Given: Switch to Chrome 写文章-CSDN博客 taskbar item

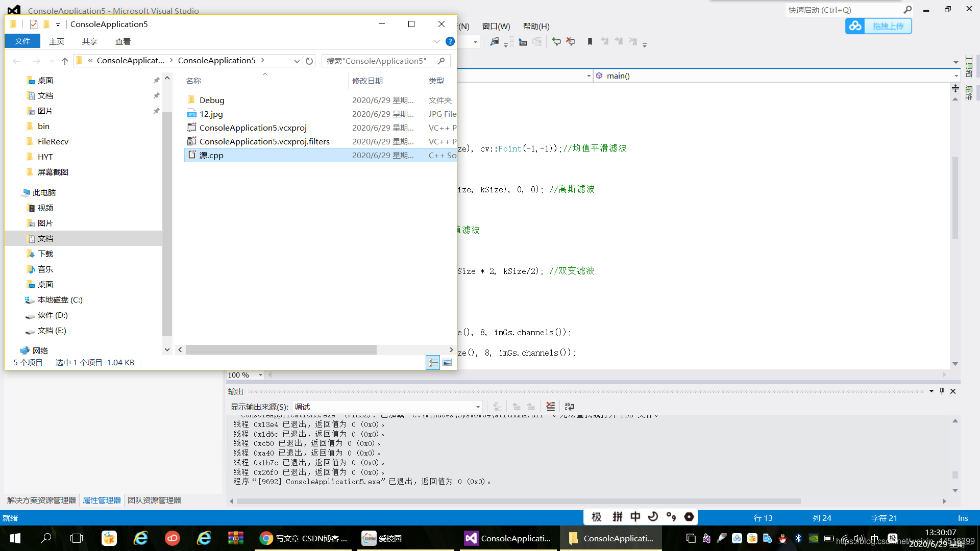Looking at the screenshot, I should tap(304, 538).
